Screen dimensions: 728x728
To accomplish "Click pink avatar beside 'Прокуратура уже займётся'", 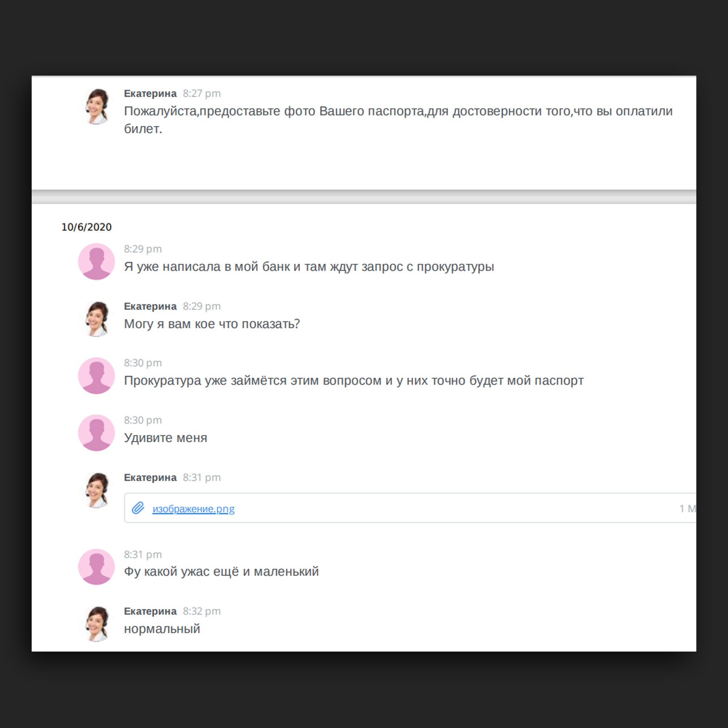I will coord(96,376).
